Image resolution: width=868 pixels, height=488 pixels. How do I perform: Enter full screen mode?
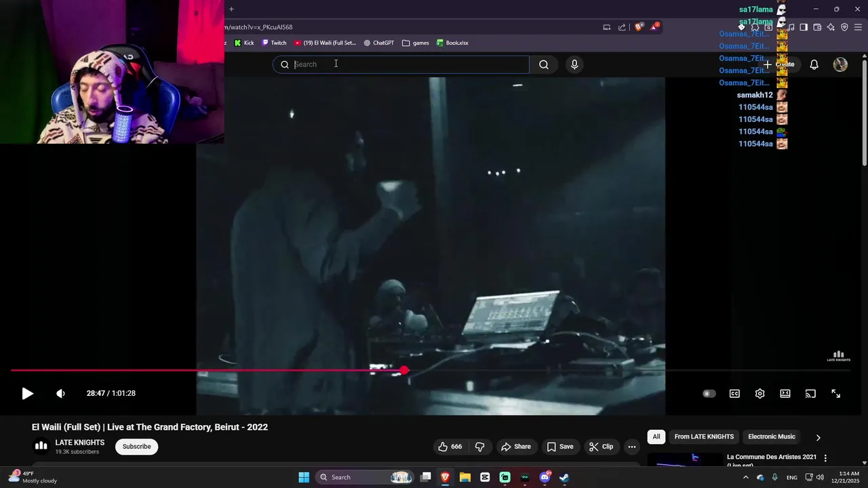(x=836, y=394)
